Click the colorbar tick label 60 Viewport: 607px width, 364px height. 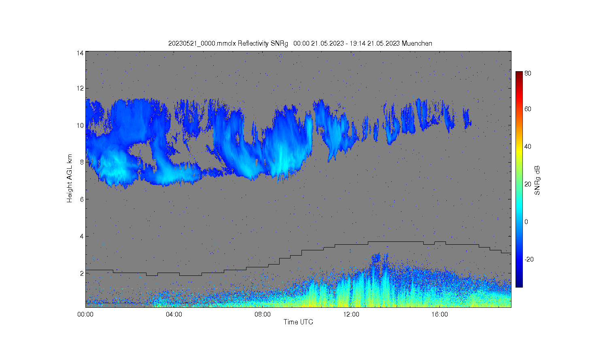coord(528,109)
